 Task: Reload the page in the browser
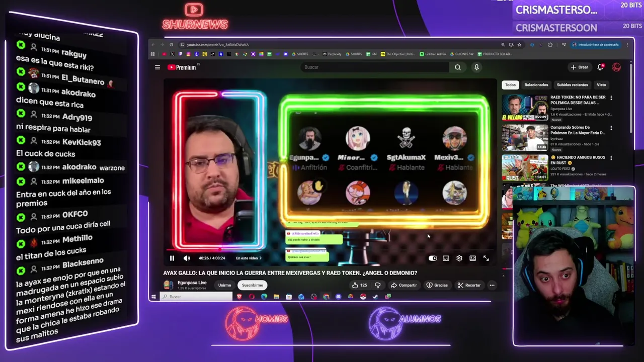[x=171, y=45]
